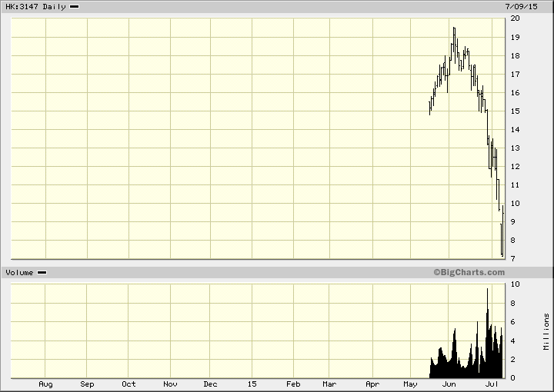Image resolution: width=554 pixels, height=392 pixels.
Task: Click the legend dash beside HK:3147 Daily
Action: [x=74, y=7]
